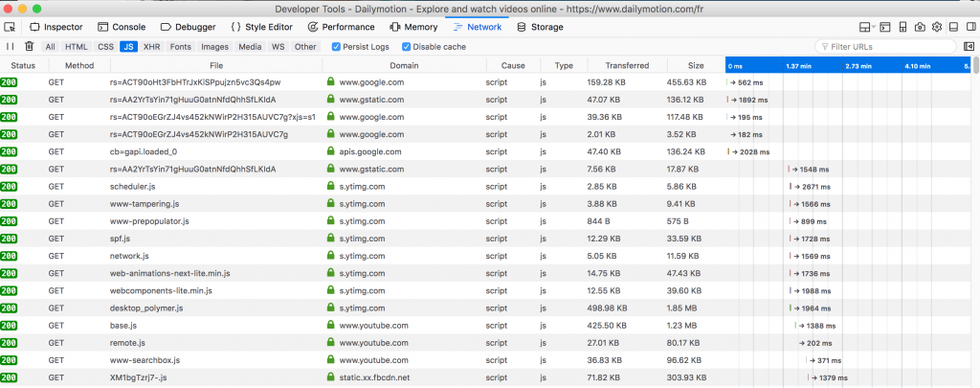Toggle the XHR request filter
980x388 pixels.
(152, 47)
